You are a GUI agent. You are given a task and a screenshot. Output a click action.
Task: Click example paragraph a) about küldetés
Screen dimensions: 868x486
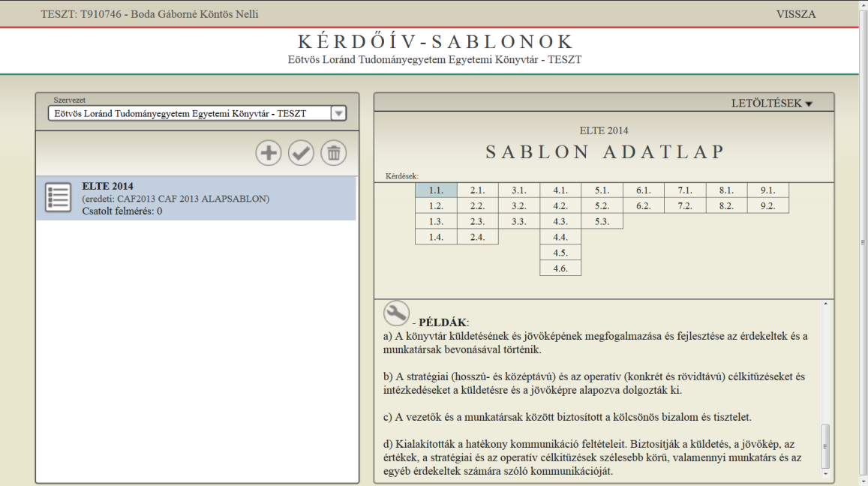[x=596, y=343]
